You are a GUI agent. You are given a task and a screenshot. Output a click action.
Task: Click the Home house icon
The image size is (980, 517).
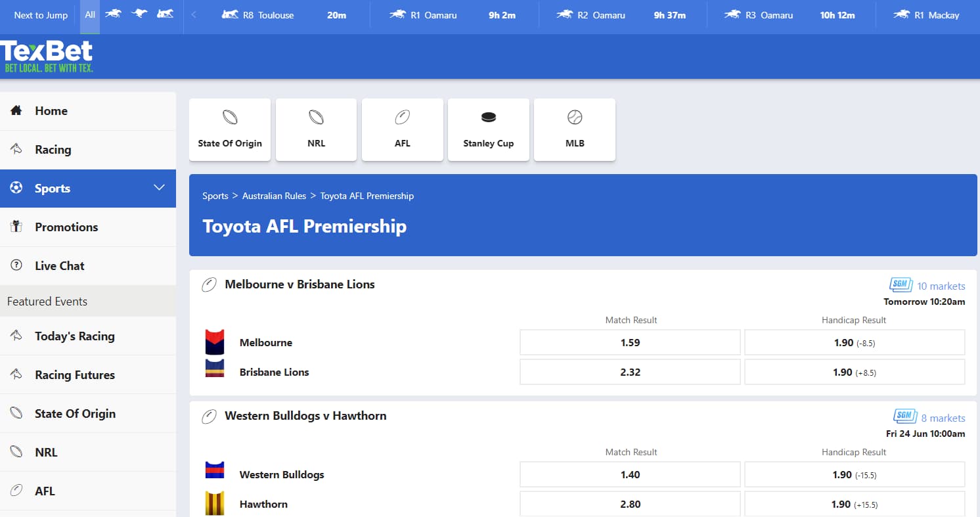click(x=16, y=110)
